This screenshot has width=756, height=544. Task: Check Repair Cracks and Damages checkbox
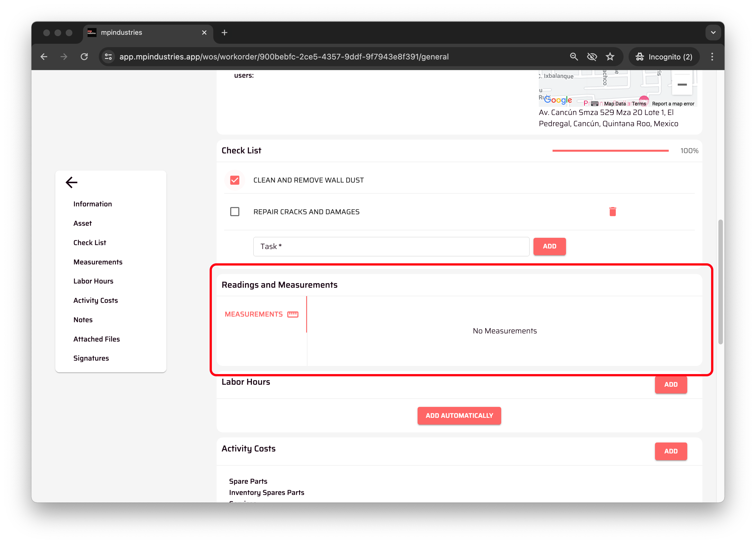pos(235,211)
